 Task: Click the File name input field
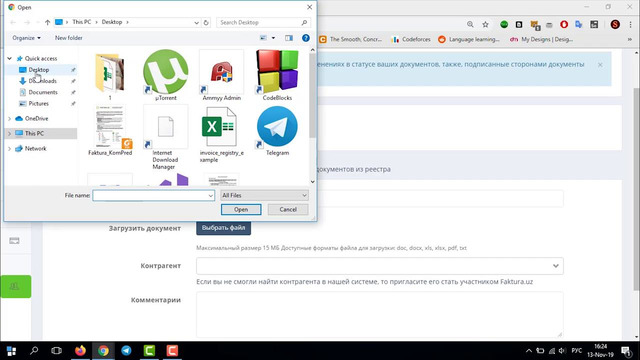(153, 196)
